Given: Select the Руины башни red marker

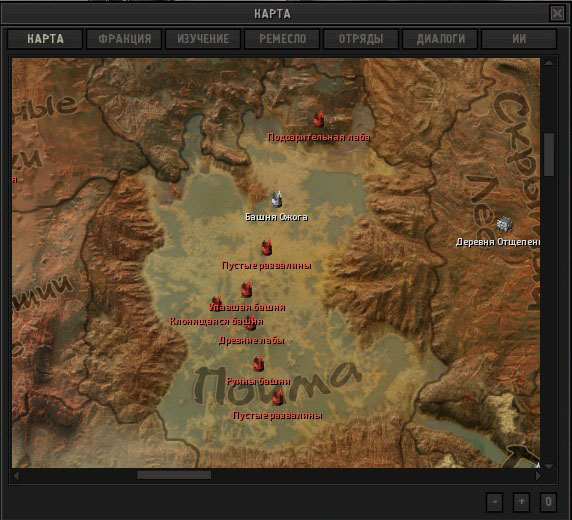Looking at the screenshot, I should coord(258,363).
